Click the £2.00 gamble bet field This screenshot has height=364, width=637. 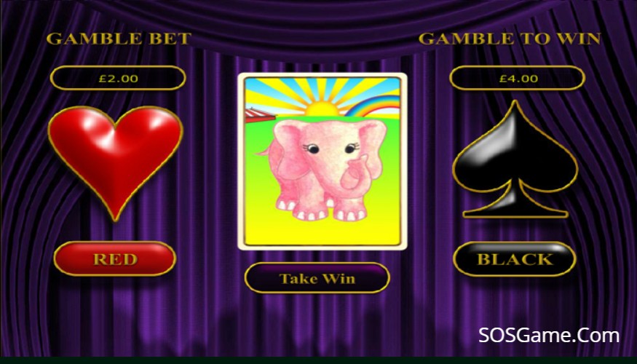tap(118, 78)
